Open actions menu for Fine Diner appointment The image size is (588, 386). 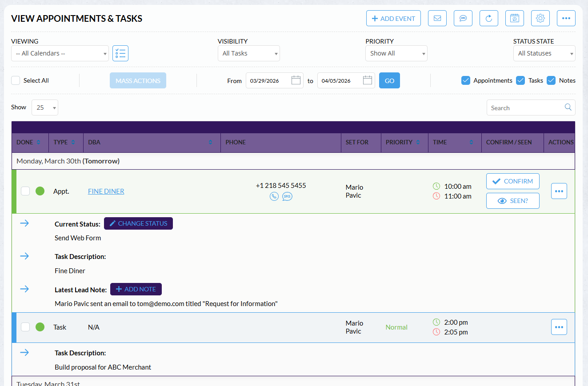tap(559, 191)
